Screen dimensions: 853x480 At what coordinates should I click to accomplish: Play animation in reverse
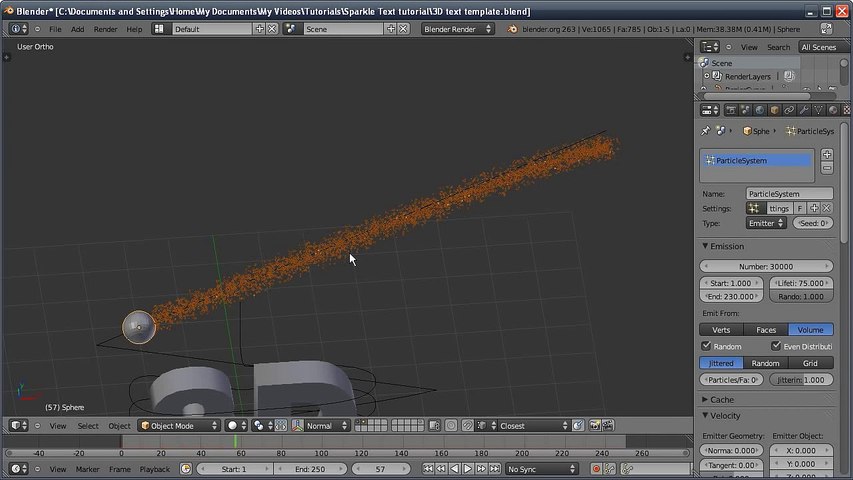pos(454,469)
